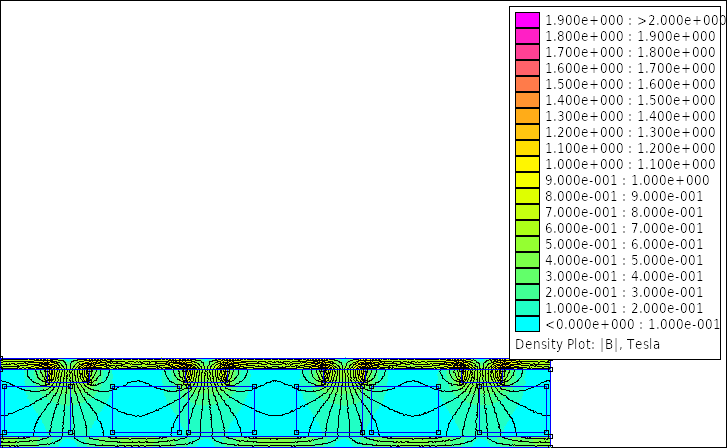
Task: Click the legend text '2.000e-001 : 3.000e-001'
Action: 624,292
